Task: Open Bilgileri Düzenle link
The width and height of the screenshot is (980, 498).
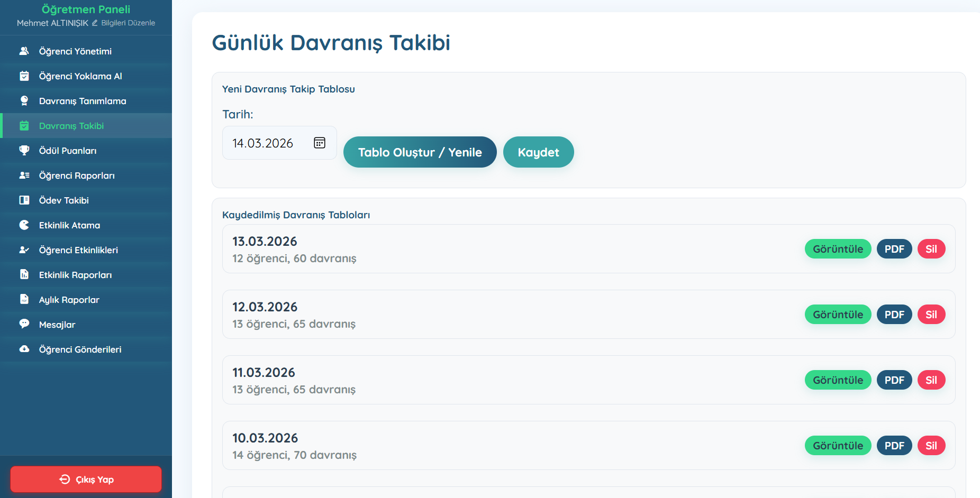Action: click(128, 23)
